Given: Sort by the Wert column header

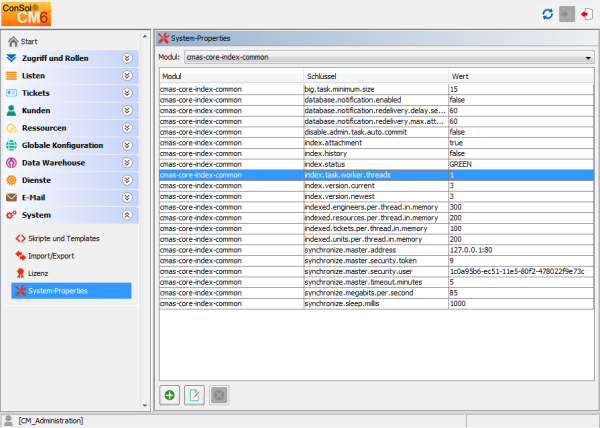Looking at the screenshot, I should coord(521,76).
